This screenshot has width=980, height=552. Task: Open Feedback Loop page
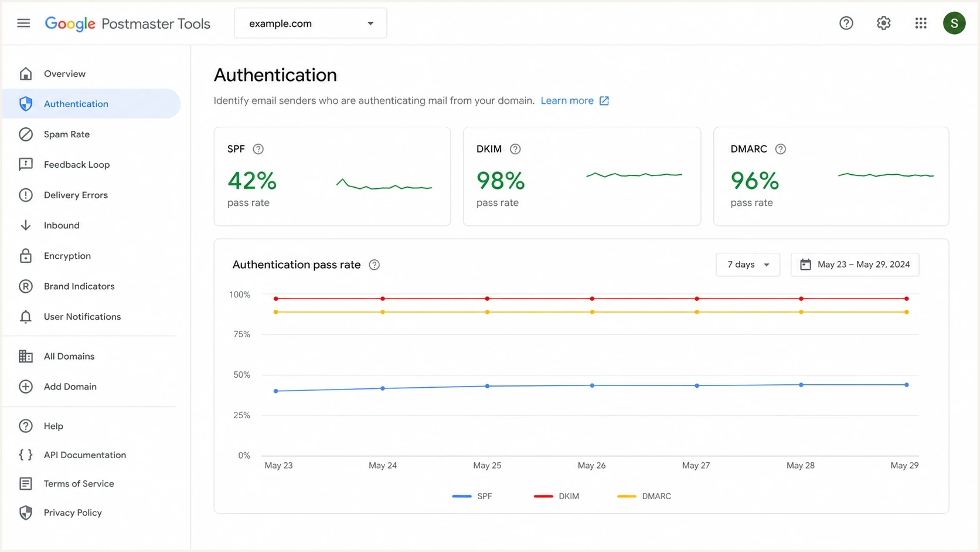pos(77,165)
